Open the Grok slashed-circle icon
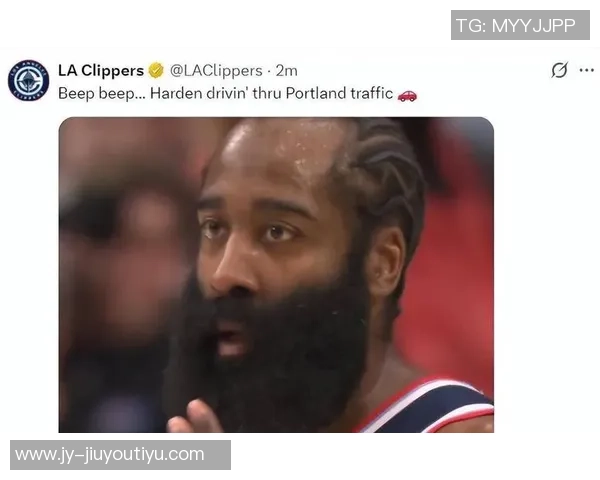Screen dimensions: 600x480 pyautogui.click(x=559, y=70)
